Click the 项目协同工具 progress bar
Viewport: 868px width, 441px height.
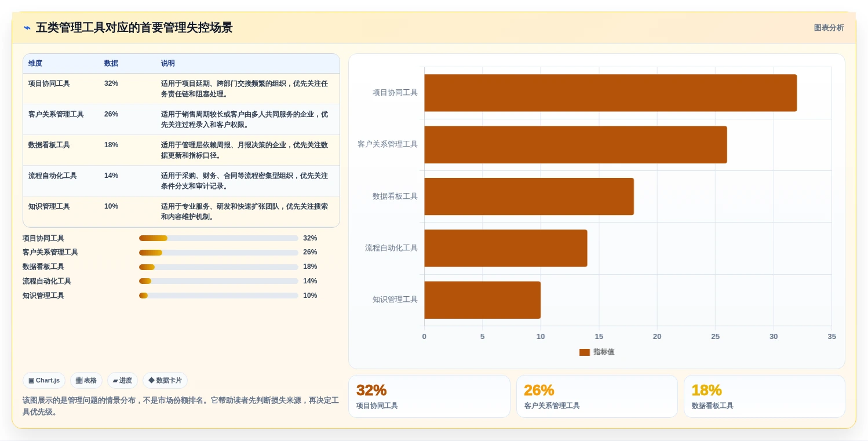tap(218, 238)
